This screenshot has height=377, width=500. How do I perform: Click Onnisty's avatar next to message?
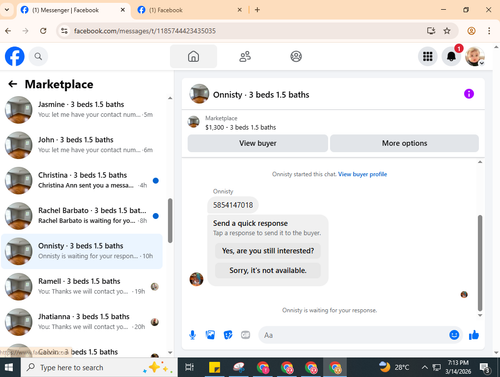[196, 279]
